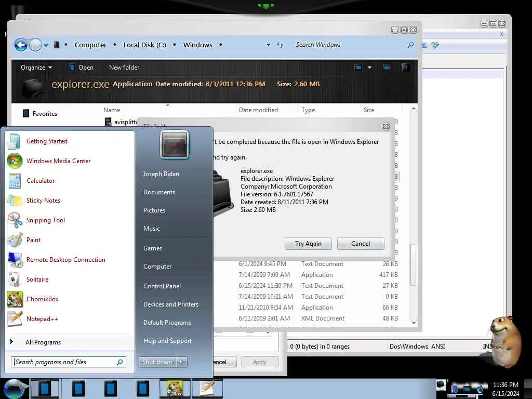Image resolution: width=532 pixels, height=399 pixels.
Task: Launch ChomikBox from Start menu
Action: [43, 299]
